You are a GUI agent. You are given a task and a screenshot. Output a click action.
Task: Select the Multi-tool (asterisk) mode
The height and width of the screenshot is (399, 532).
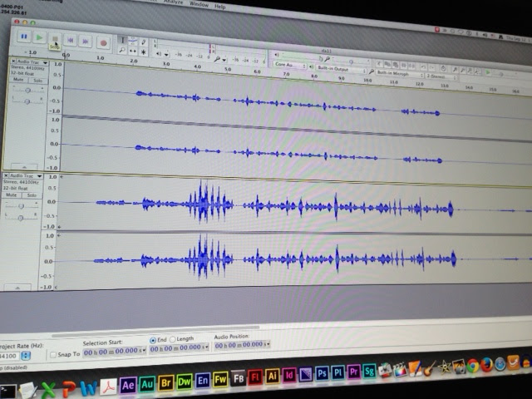click(x=143, y=52)
